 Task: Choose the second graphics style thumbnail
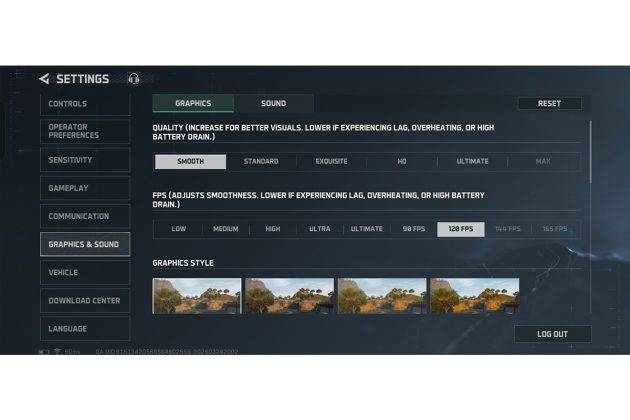pos(289,296)
